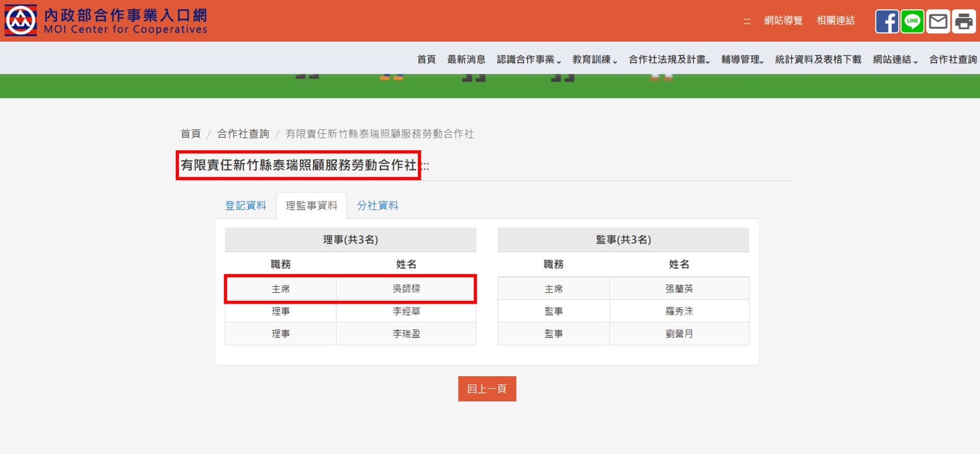Open 網站導覽 link in header
The height and width of the screenshot is (454, 980).
pos(783,20)
